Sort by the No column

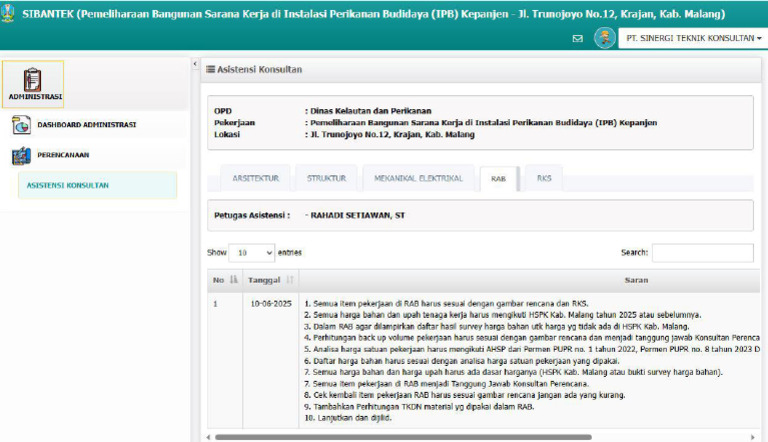(x=224, y=280)
